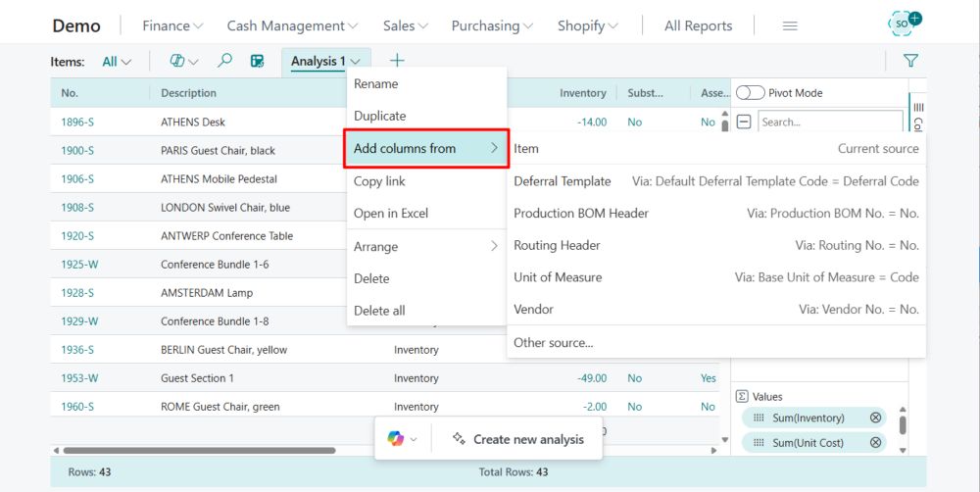Select Delete all menu entry
Screen dimensions: 980x492
[x=426, y=311]
